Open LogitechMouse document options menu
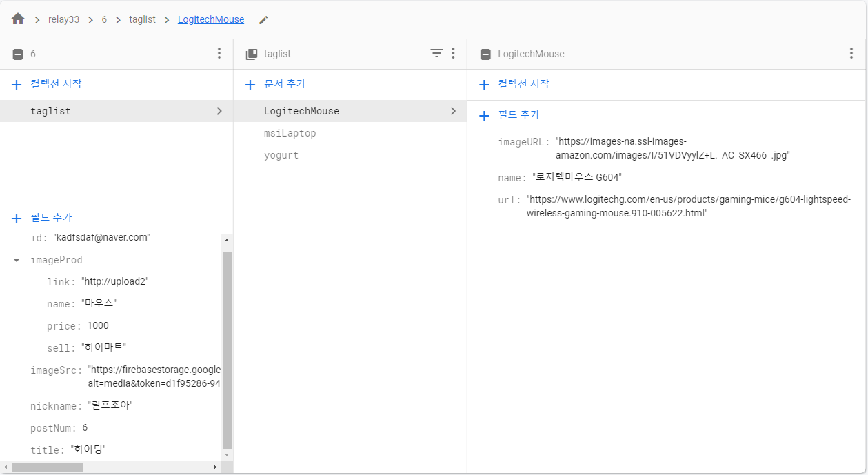The image size is (868, 475). pyautogui.click(x=851, y=53)
